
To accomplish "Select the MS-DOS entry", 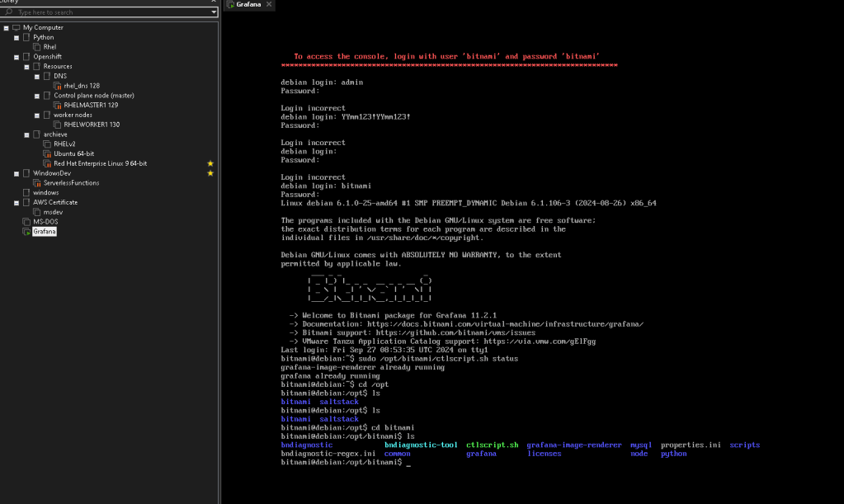I will [x=45, y=222].
